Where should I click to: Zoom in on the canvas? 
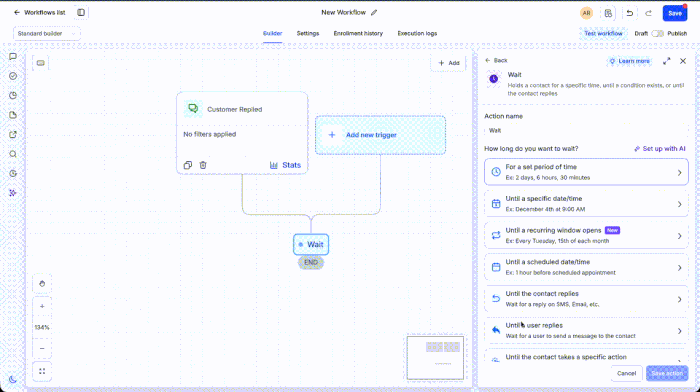(42, 306)
